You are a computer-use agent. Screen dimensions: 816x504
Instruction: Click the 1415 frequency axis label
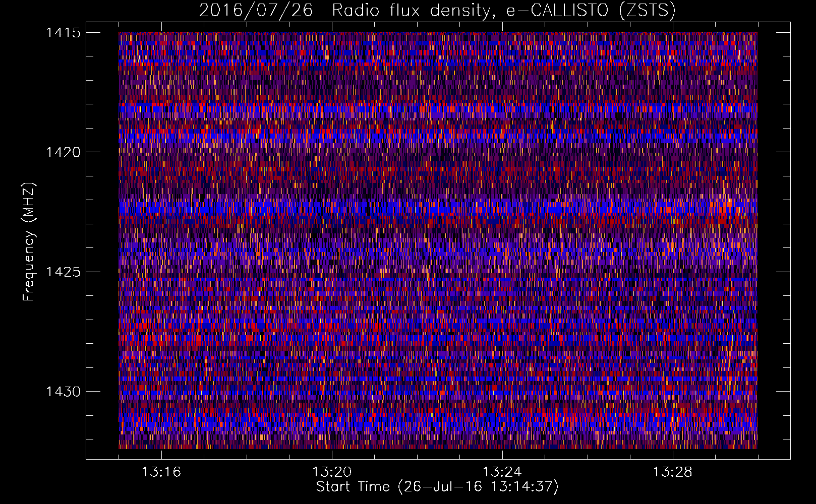tap(63, 33)
